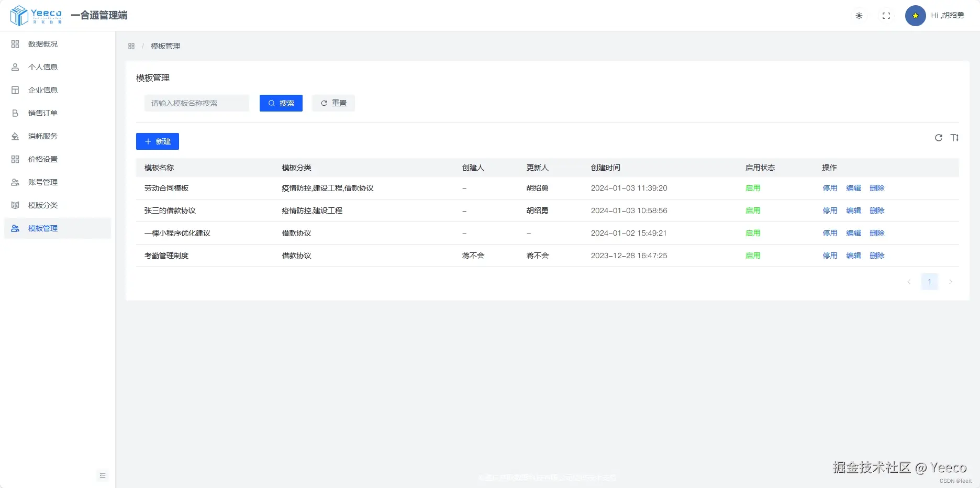Click the 数据概况 sidebar icon

pos(15,44)
